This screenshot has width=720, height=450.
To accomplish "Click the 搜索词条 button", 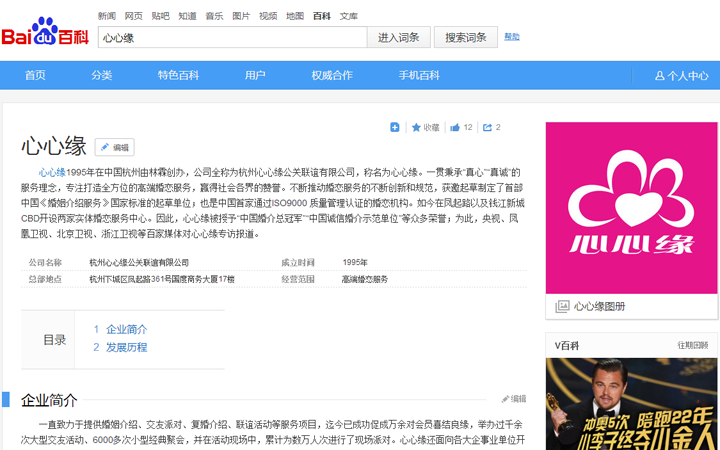I will point(466,37).
